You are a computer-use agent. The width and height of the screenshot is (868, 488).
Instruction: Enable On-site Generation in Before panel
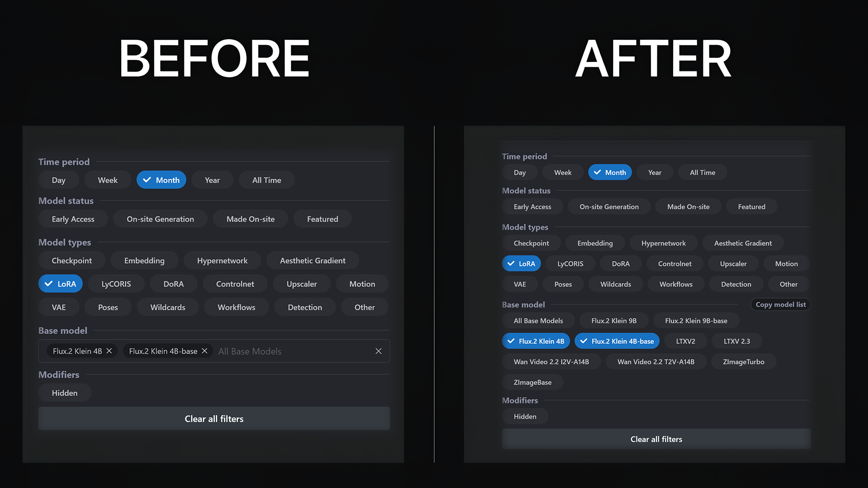pyautogui.click(x=160, y=219)
